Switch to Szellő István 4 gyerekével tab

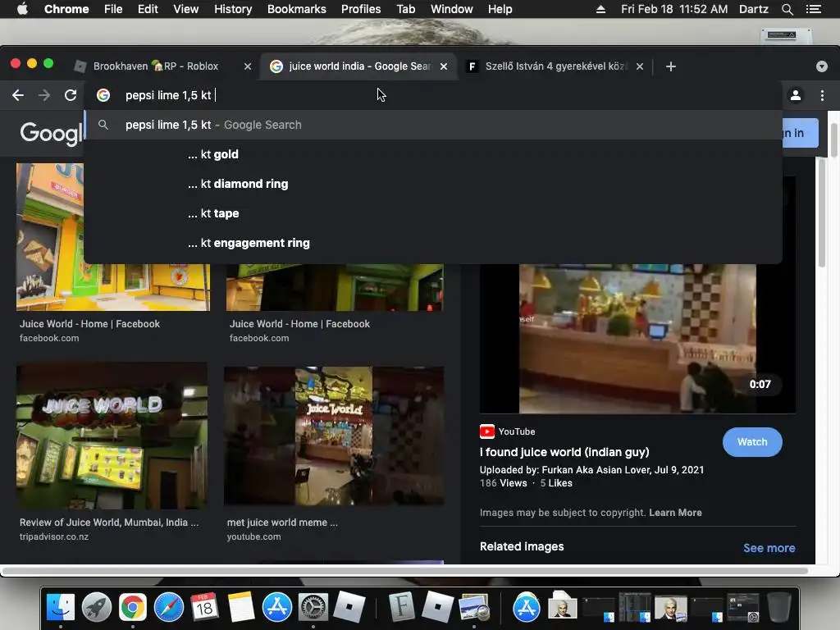pos(555,66)
